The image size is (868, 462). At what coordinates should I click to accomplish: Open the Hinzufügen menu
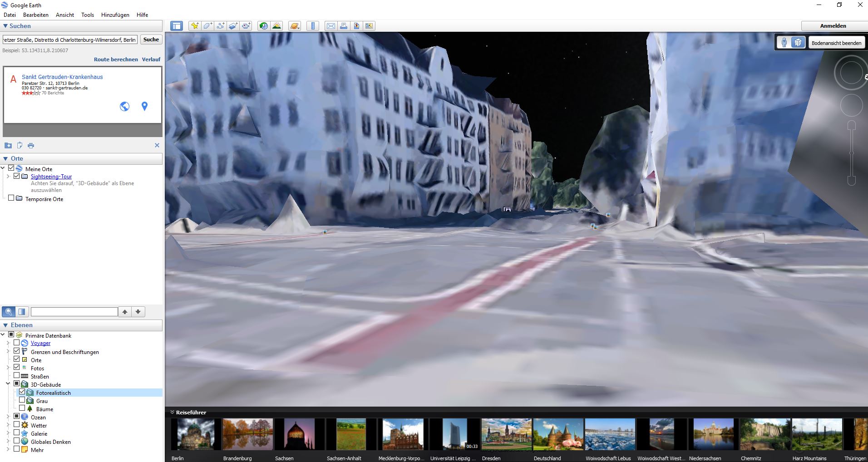click(x=115, y=15)
